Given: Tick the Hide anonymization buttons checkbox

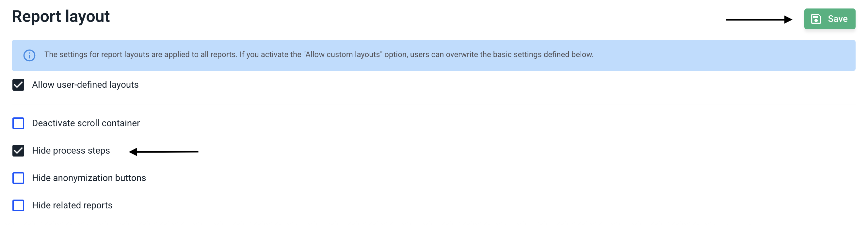Looking at the screenshot, I should [18, 178].
